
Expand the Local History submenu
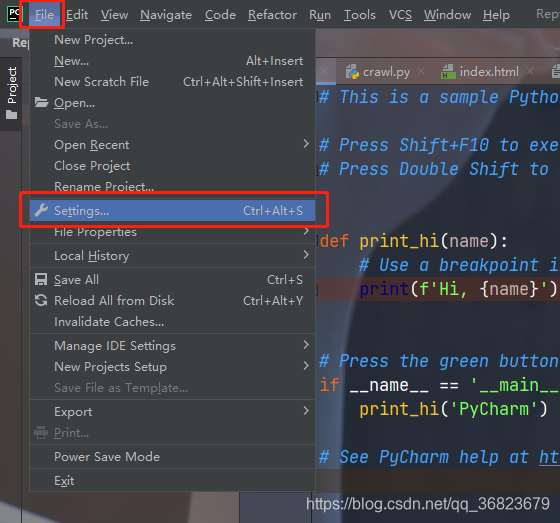tap(172, 255)
